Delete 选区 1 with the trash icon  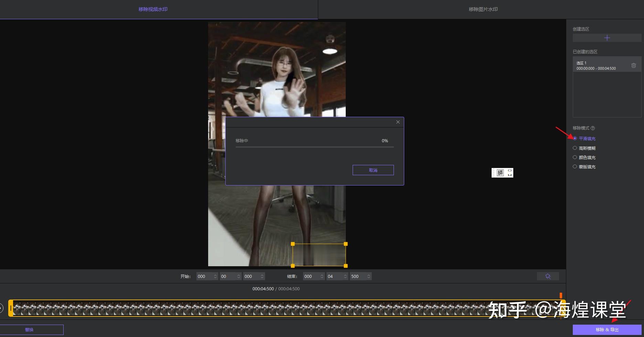(633, 66)
